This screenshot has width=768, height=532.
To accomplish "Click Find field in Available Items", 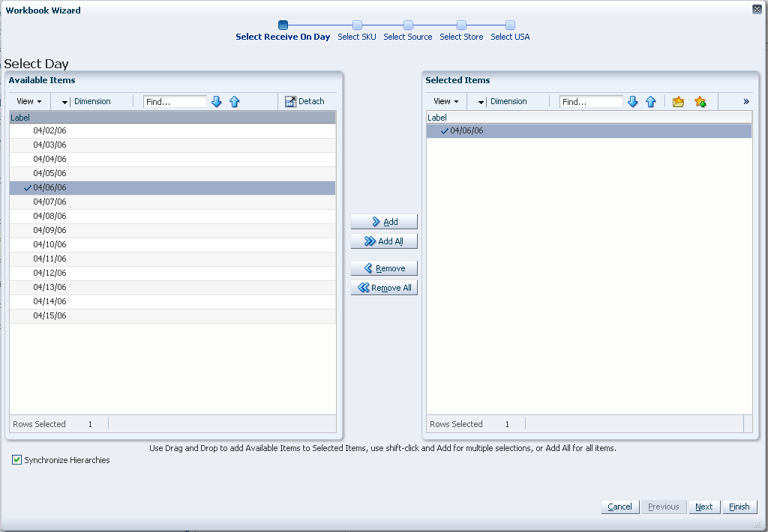I will point(175,102).
